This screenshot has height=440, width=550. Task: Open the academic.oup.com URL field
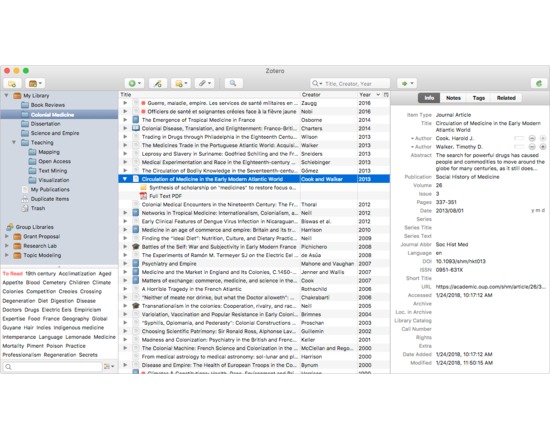[x=490, y=287]
